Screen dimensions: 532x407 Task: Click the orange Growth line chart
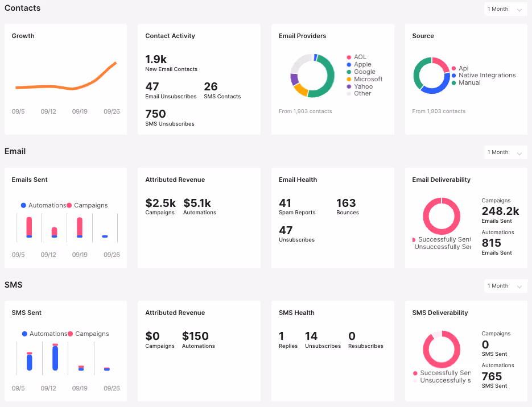(x=66, y=76)
